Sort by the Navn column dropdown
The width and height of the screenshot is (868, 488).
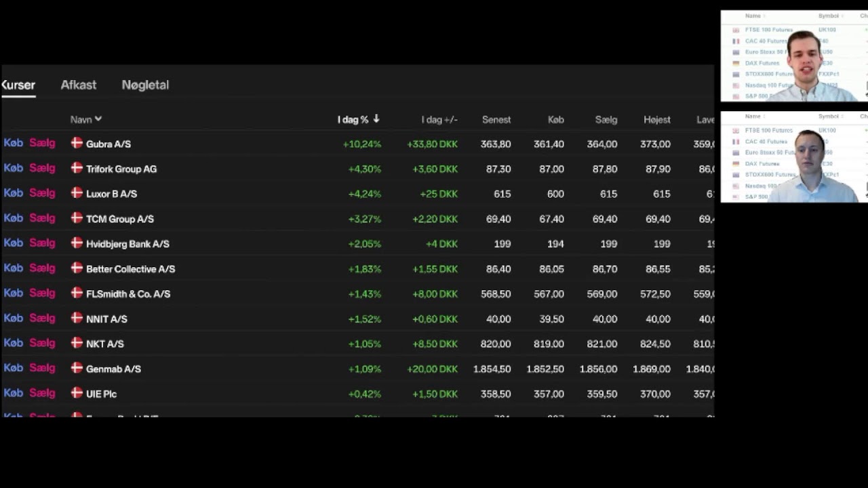point(86,119)
